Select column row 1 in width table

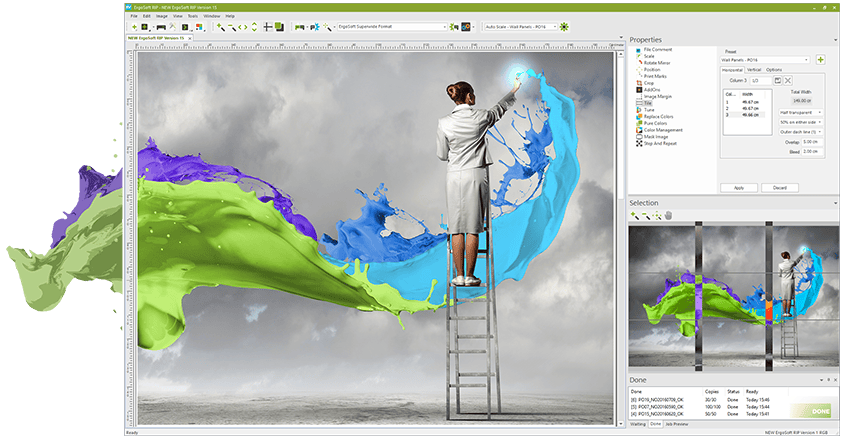point(745,102)
